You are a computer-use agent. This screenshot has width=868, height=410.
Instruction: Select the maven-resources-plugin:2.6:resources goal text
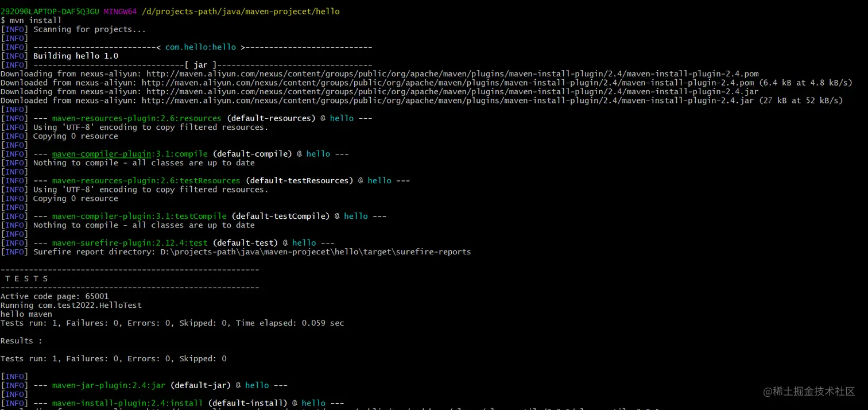tap(137, 118)
